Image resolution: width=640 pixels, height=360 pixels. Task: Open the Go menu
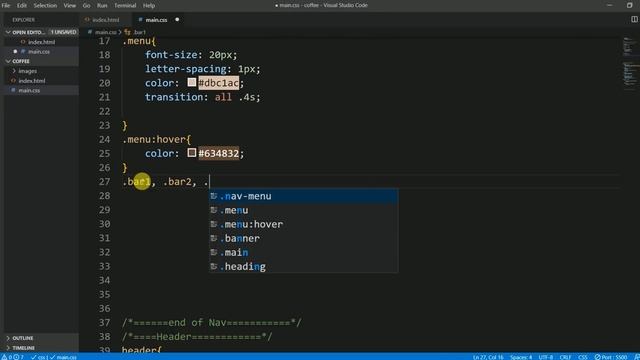87,5
